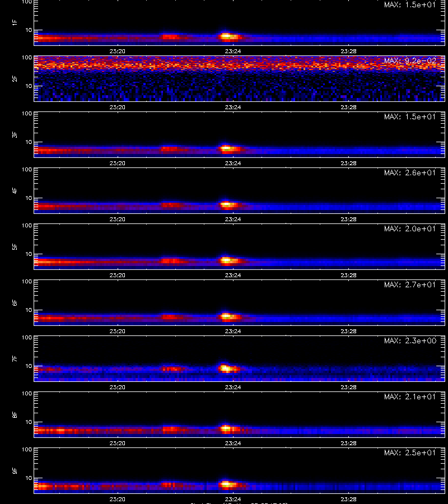Click the 100 y-axis label of 9F panel
The image size is (448, 504).
pyautogui.click(x=27, y=449)
